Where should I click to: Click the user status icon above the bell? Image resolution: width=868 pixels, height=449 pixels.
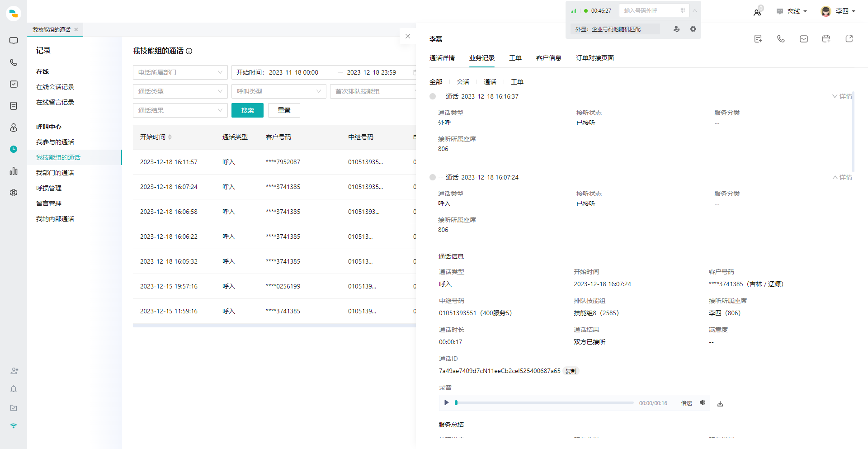point(14,371)
